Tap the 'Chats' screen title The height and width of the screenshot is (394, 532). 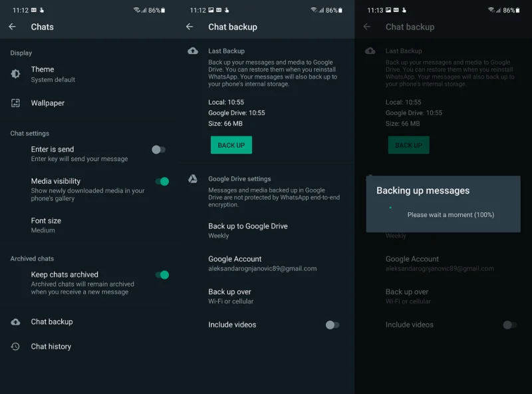click(x=42, y=27)
